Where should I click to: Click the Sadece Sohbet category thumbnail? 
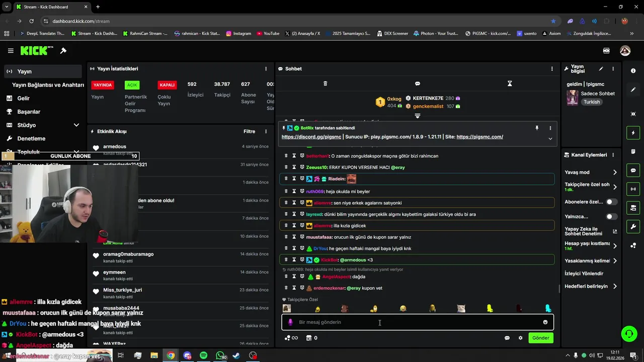(573, 98)
